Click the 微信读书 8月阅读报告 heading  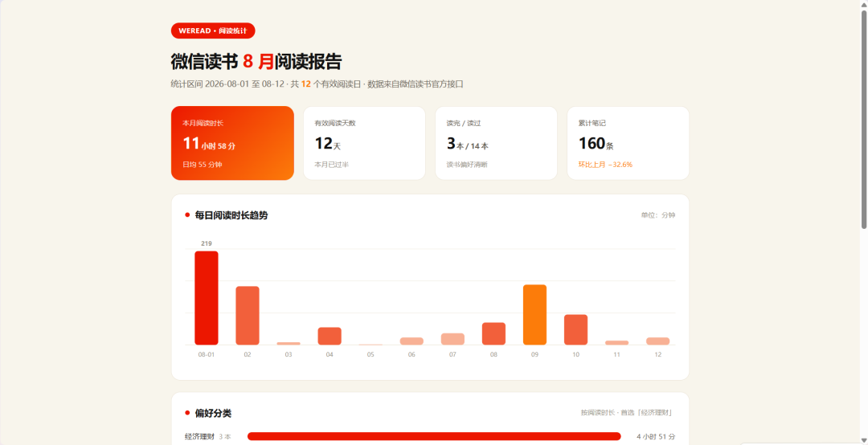coord(256,61)
